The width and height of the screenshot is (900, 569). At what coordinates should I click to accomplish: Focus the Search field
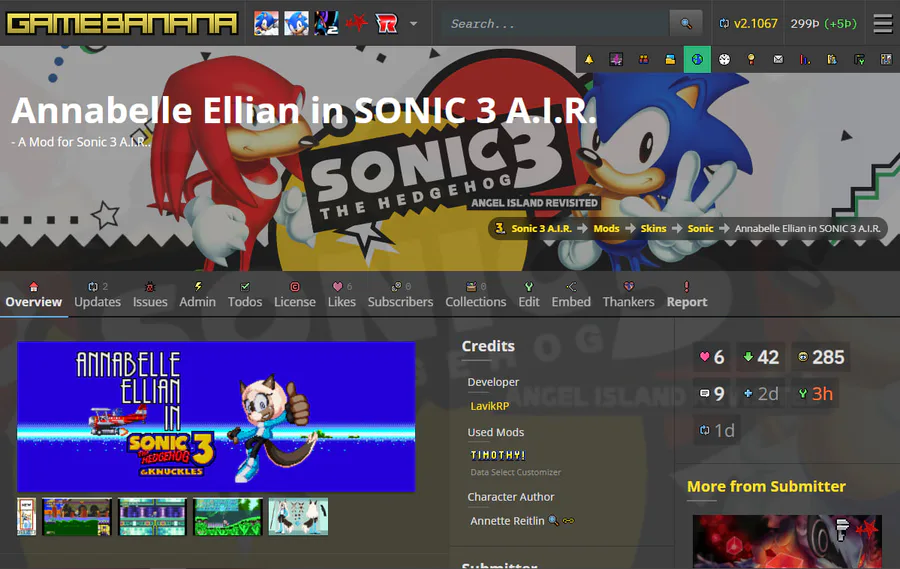point(556,24)
